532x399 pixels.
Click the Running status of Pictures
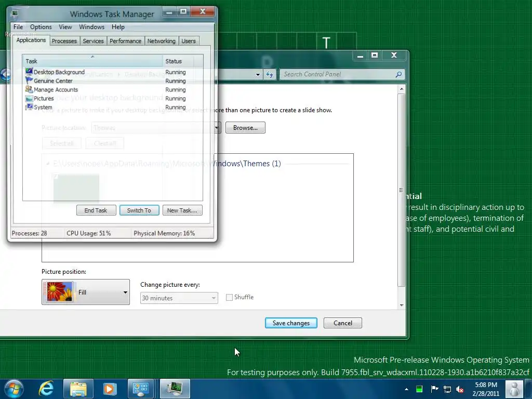tap(176, 98)
